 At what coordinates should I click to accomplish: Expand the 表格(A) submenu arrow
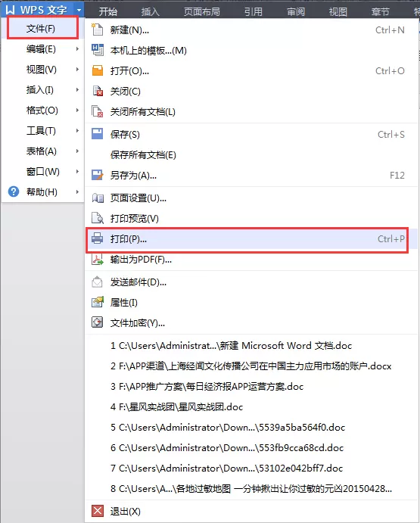coord(77,151)
